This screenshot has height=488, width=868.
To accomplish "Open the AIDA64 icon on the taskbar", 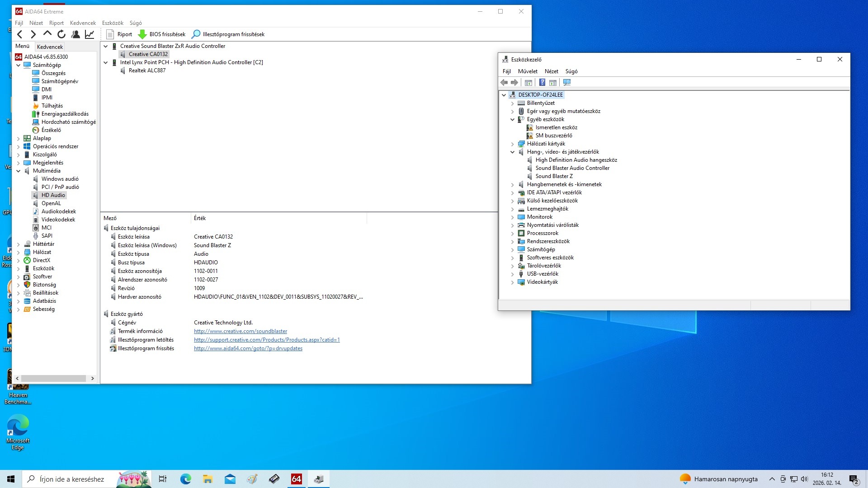I will click(297, 479).
